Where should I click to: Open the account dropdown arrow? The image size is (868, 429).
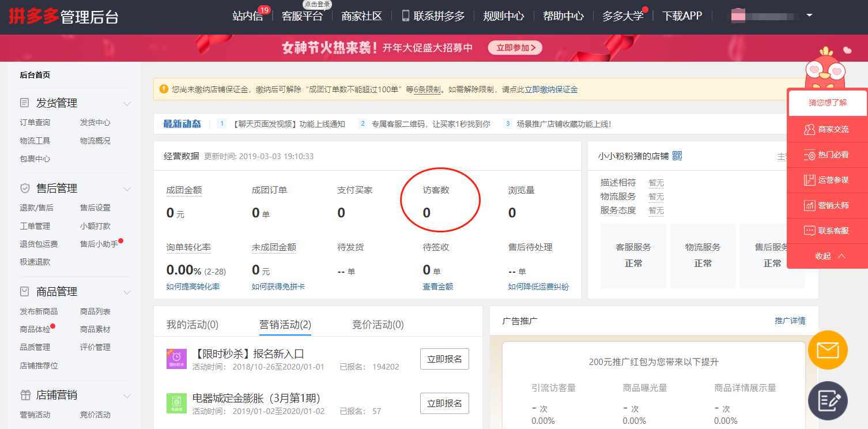click(809, 16)
